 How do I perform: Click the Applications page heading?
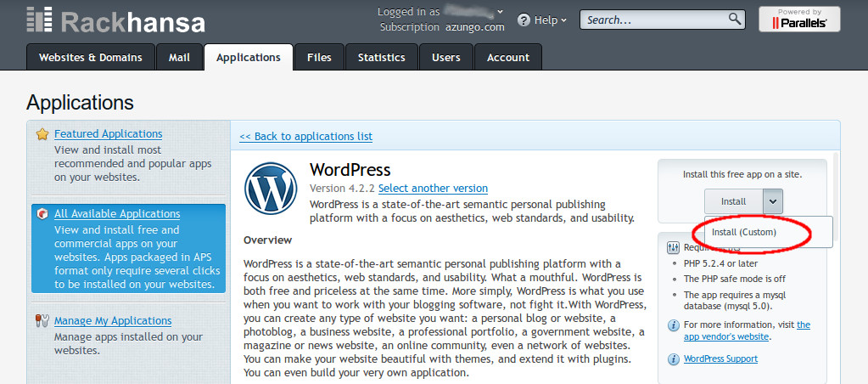(80, 103)
